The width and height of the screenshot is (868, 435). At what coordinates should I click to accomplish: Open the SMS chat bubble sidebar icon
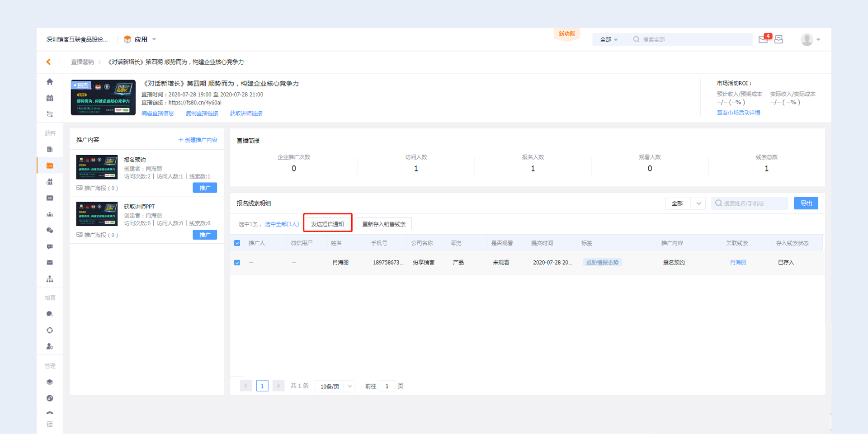pyautogui.click(x=50, y=247)
